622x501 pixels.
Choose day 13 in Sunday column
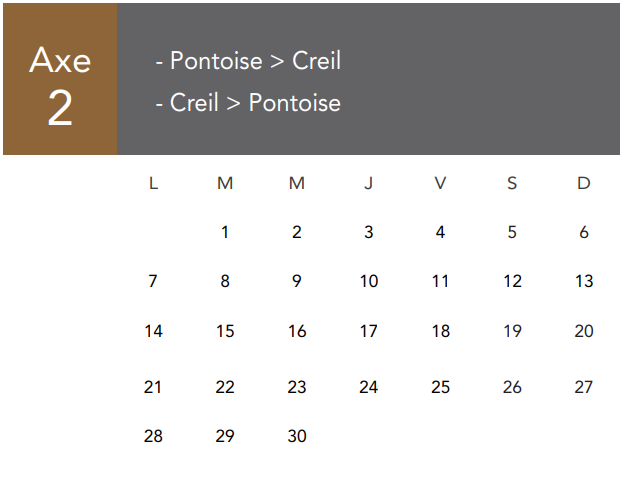tap(584, 281)
